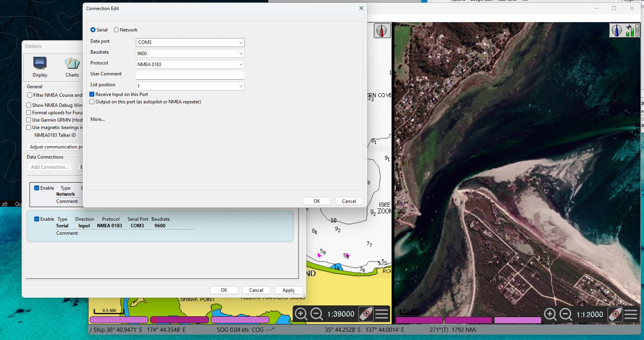
Task: Open the hamburger menu beside the 1:39000 scale
Action: pos(382,314)
